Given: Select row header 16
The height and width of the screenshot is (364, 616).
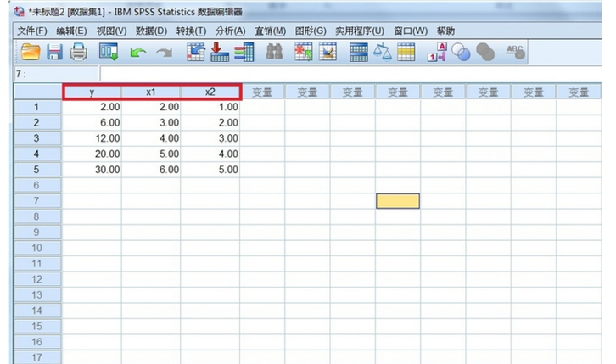Looking at the screenshot, I should click(37, 342).
